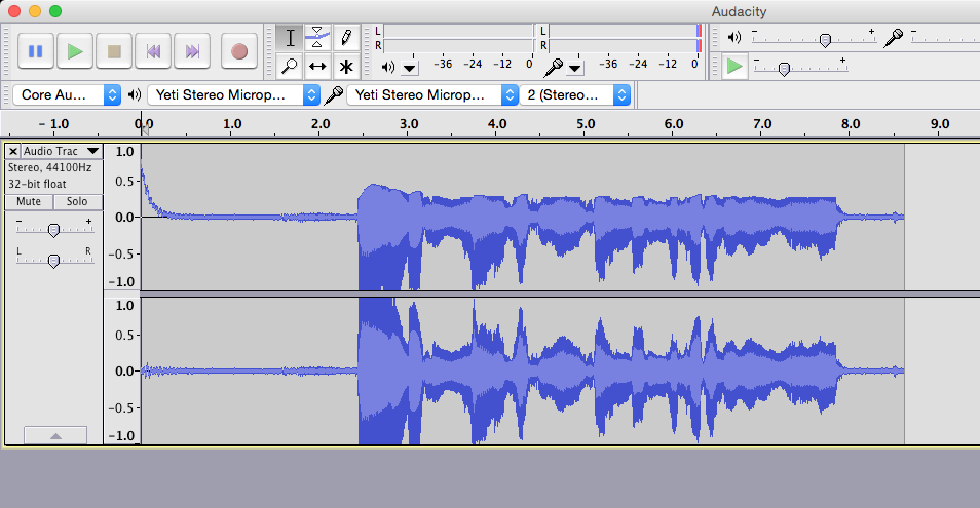Close the audio track with the X
This screenshot has height=508, width=980.
tap(12, 151)
